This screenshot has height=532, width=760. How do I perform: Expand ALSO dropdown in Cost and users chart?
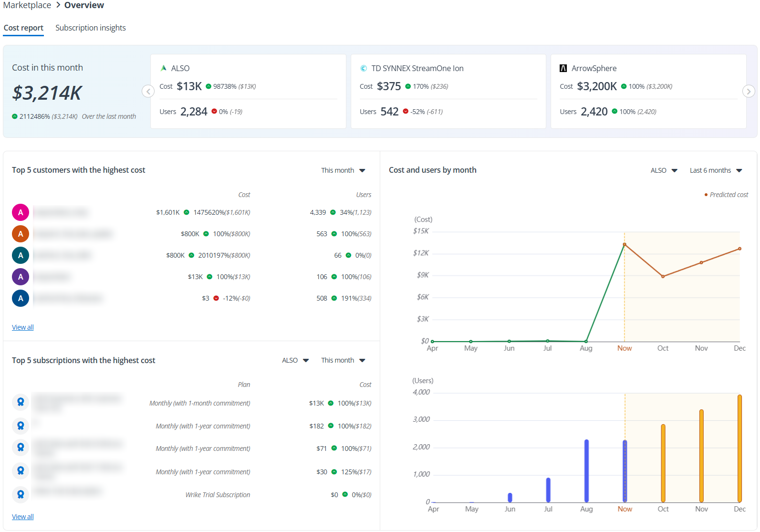[x=664, y=170]
